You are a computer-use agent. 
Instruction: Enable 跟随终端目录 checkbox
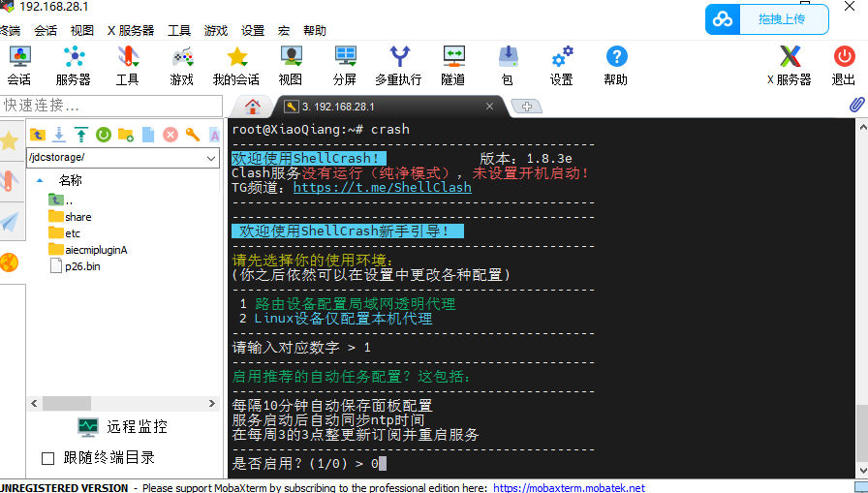48,458
